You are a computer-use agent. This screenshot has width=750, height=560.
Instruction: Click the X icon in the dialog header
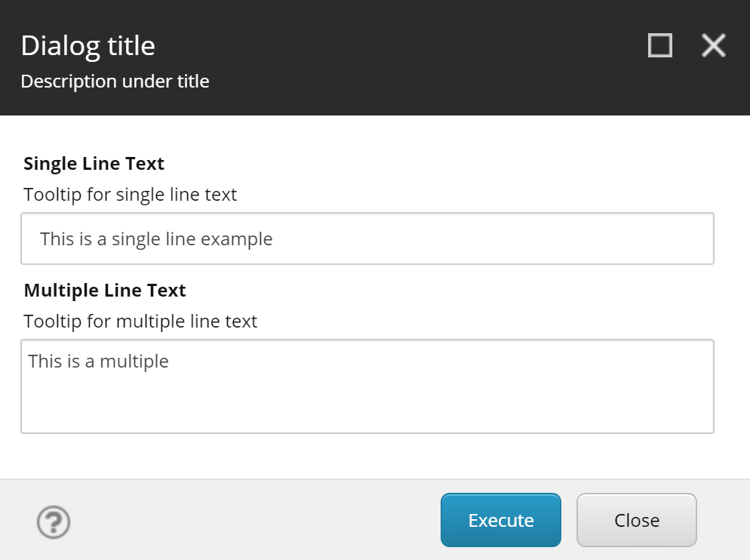pyautogui.click(x=712, y=45)
